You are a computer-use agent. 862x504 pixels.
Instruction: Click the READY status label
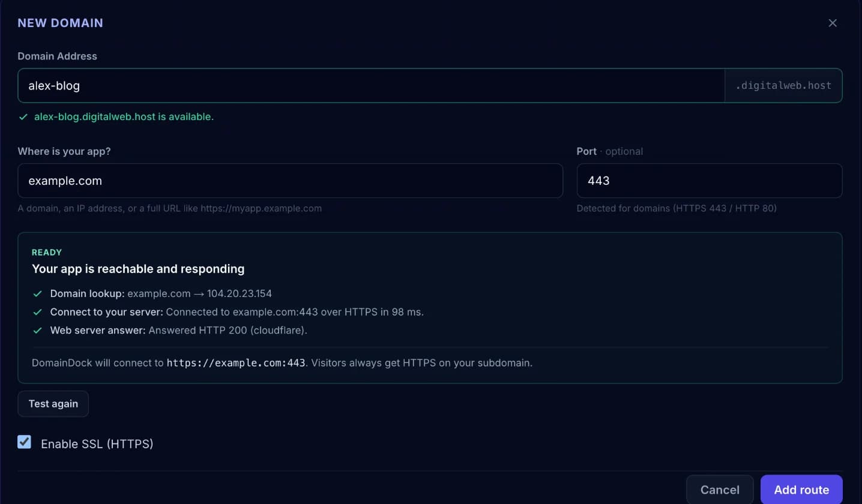point(47,253)
